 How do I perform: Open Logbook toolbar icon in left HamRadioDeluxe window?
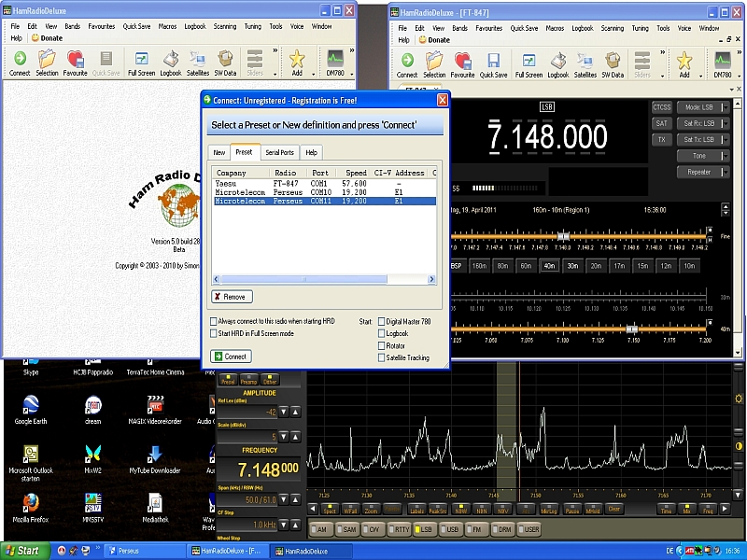coord(171,63)
